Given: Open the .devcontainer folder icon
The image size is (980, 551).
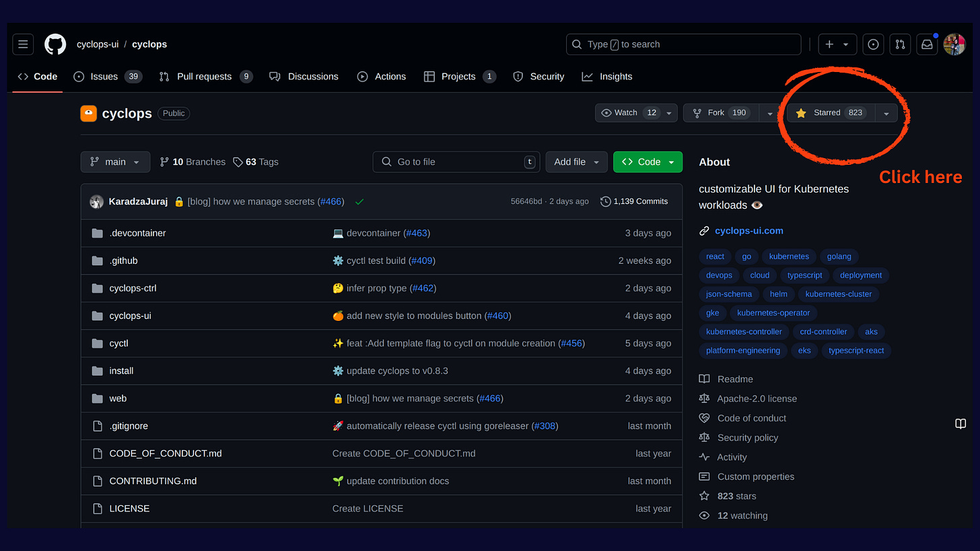Looking at the screenshot, I should pos(97,233).
